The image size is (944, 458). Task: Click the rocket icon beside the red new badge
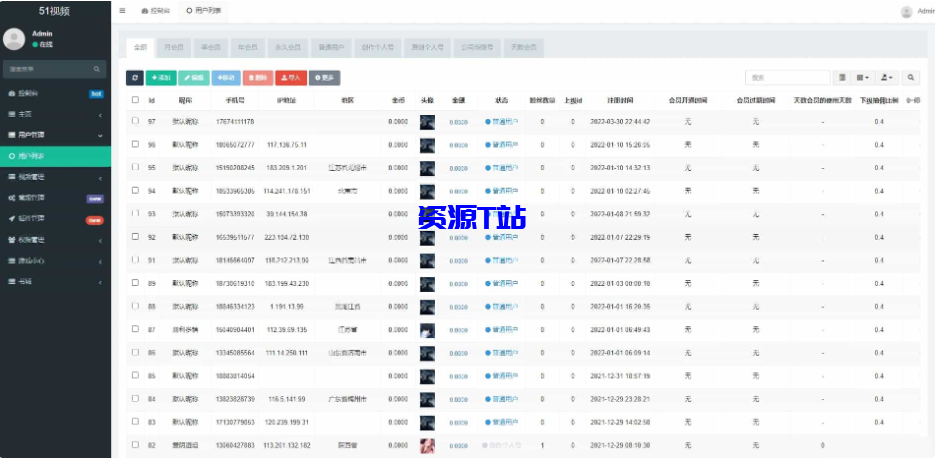11,218
